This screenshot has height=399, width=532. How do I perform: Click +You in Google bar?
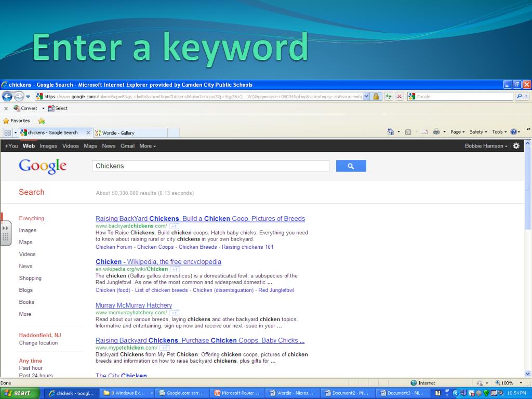[11, 146]
